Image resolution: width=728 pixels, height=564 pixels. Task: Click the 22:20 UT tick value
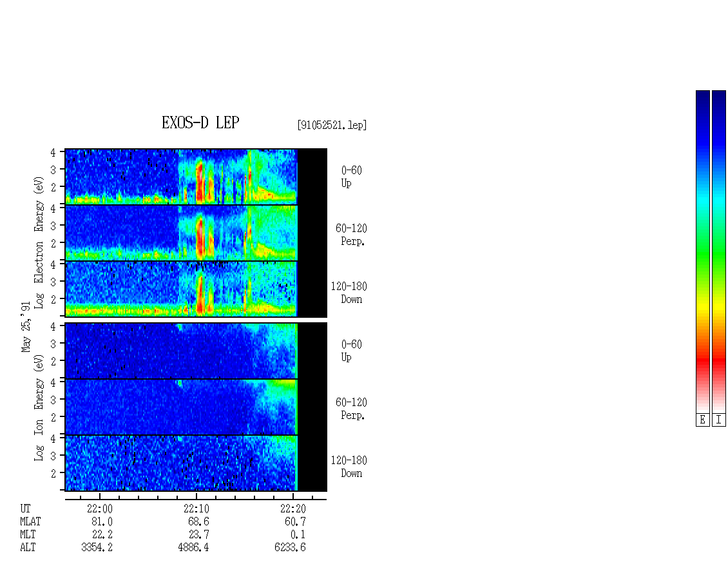click(293, 509)
